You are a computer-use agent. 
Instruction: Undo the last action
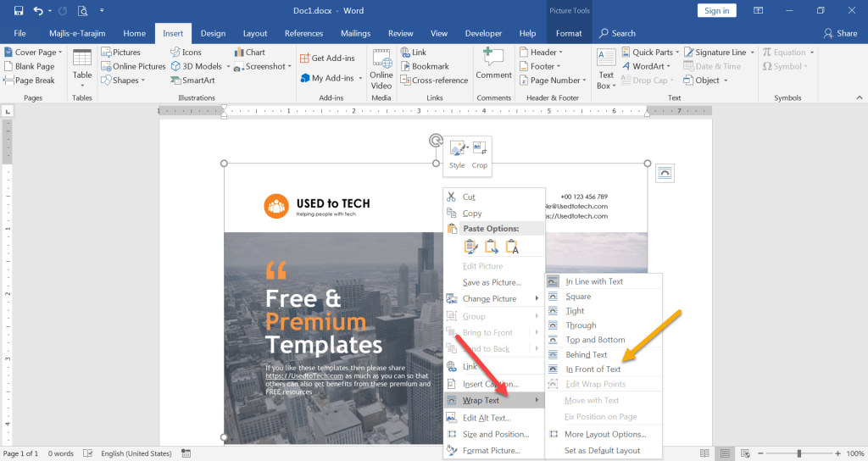[37, 10]
